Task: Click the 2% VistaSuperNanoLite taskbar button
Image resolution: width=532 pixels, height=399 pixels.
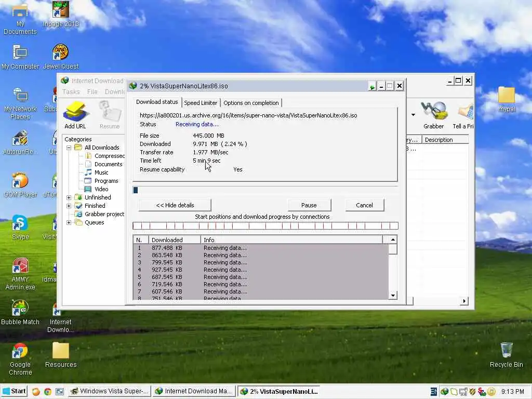Action: (x=279, y=391)
